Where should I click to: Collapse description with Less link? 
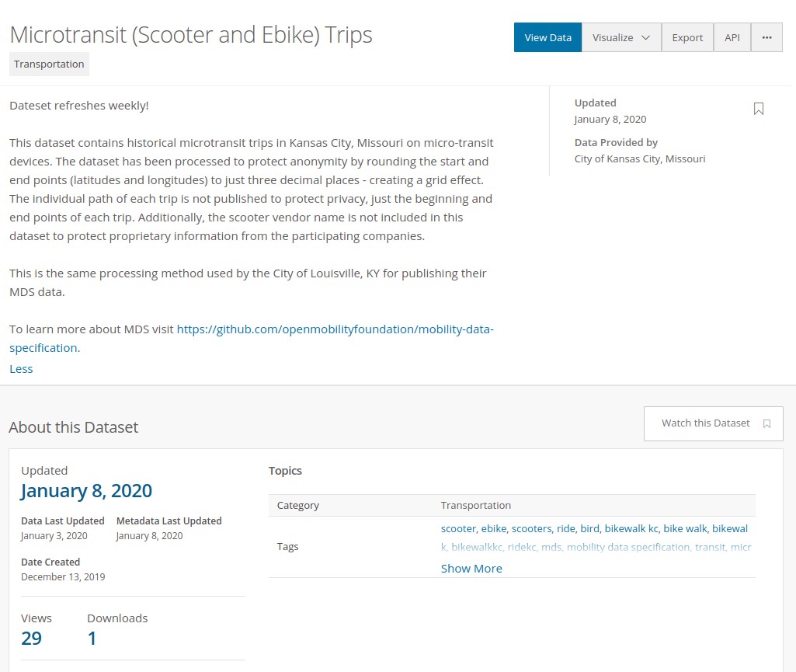21,369
